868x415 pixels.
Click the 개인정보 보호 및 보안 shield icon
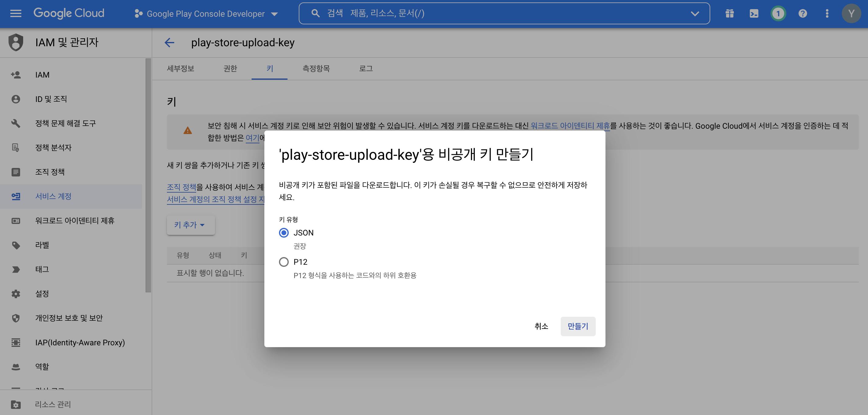point(16,318)
